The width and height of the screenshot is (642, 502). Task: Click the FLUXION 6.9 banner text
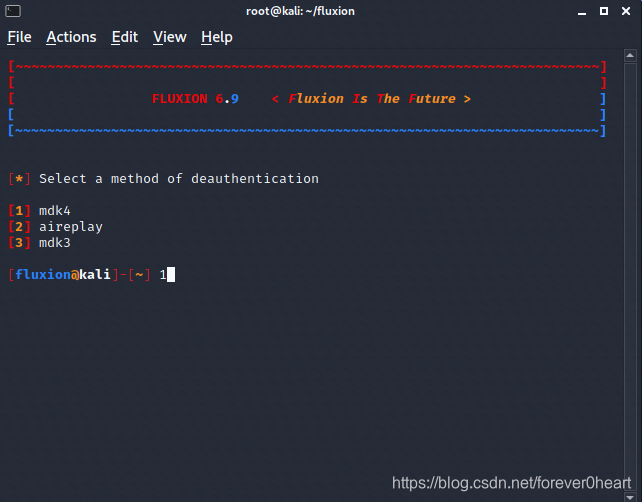[195, 99]
